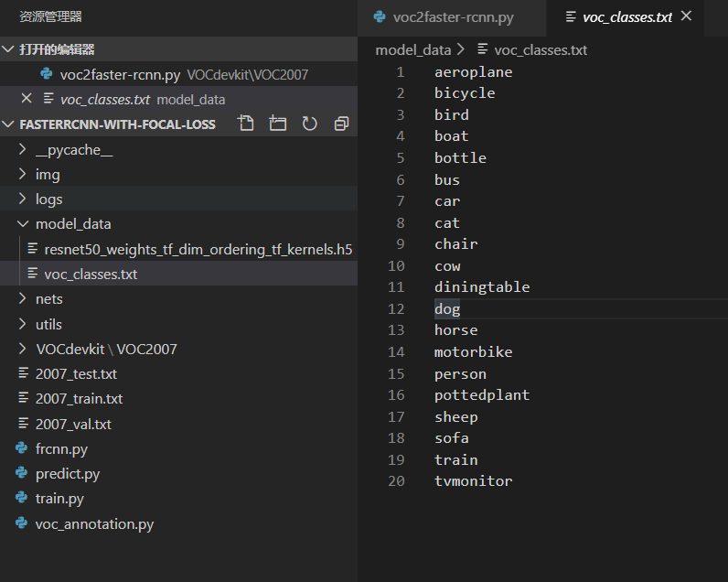The width and height of the screenshot is (728, 582).
Task: Open train.py in the explorer
Action: [x=178, y=498]
